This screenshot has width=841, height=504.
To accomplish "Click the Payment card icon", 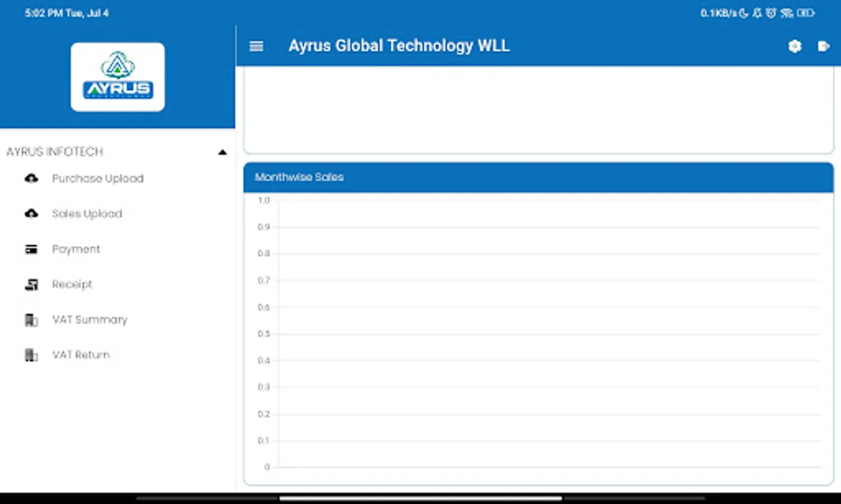I will [31, 249].
